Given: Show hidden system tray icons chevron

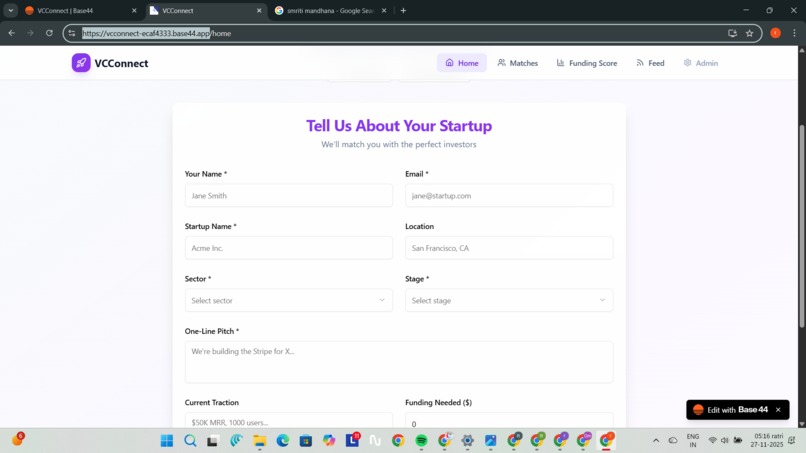Looking at the screenshot, I should tap(656, 441).
